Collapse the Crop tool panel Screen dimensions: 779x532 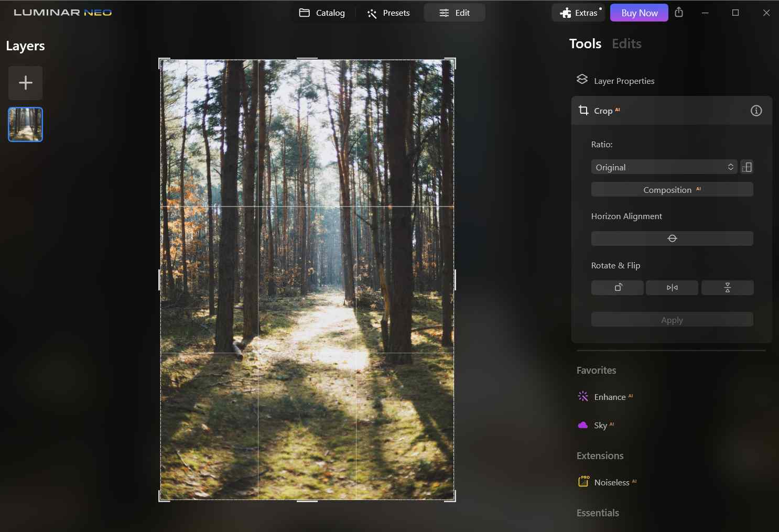tap(603, 111)
